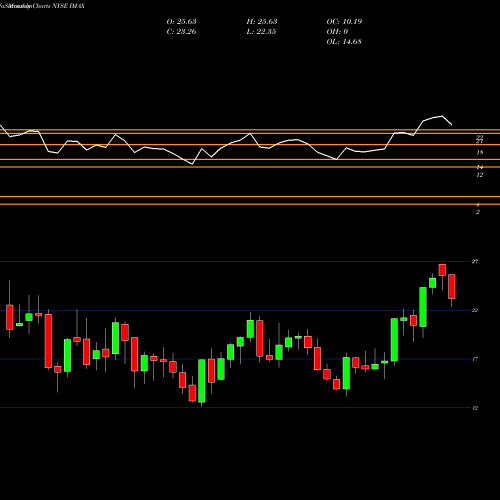Screen dimensions: 500x500
Task: Select the last red candle at the far right
Action: point(452,286)
